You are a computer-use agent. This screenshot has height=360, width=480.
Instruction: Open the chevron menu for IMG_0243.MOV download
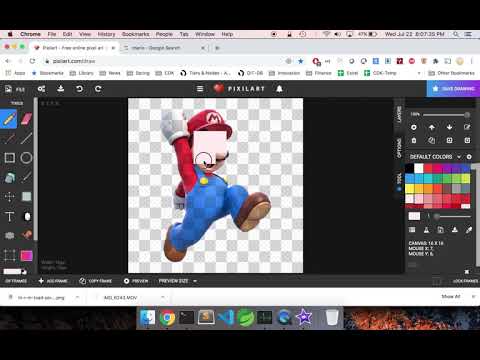coord(163,297)
